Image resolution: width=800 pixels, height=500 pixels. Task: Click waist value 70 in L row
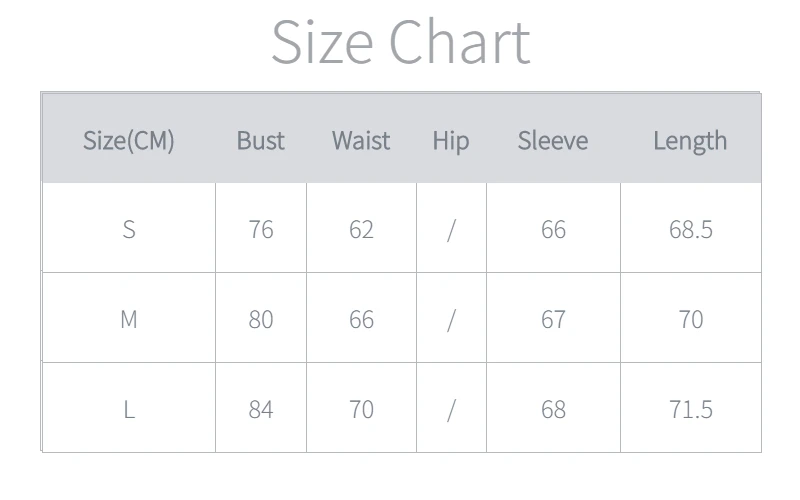(x=361, y=409)
